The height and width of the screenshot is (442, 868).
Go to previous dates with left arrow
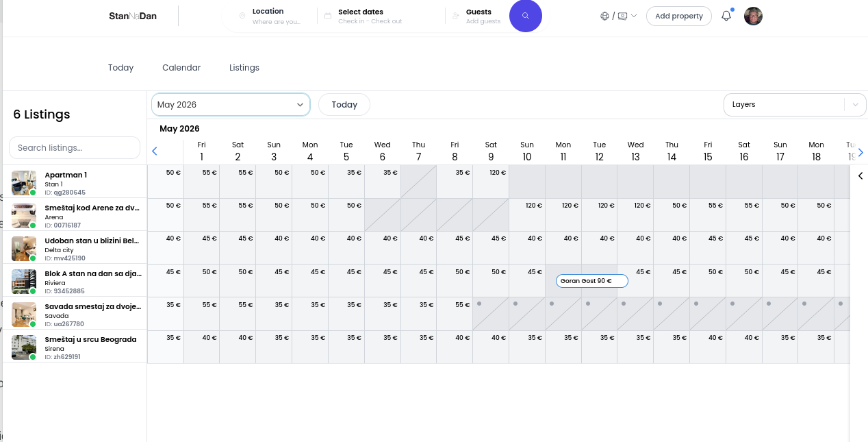[x=155, y=151]
